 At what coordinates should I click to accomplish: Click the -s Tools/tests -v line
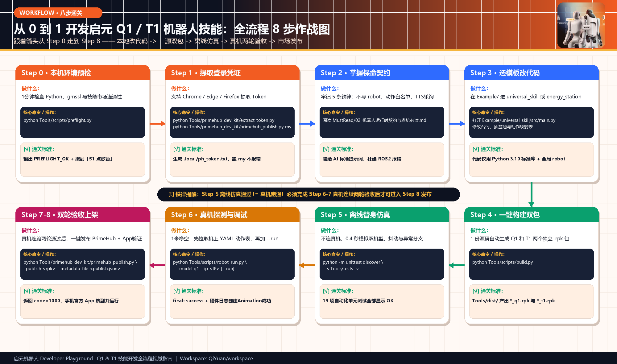(x=342, y=269)
